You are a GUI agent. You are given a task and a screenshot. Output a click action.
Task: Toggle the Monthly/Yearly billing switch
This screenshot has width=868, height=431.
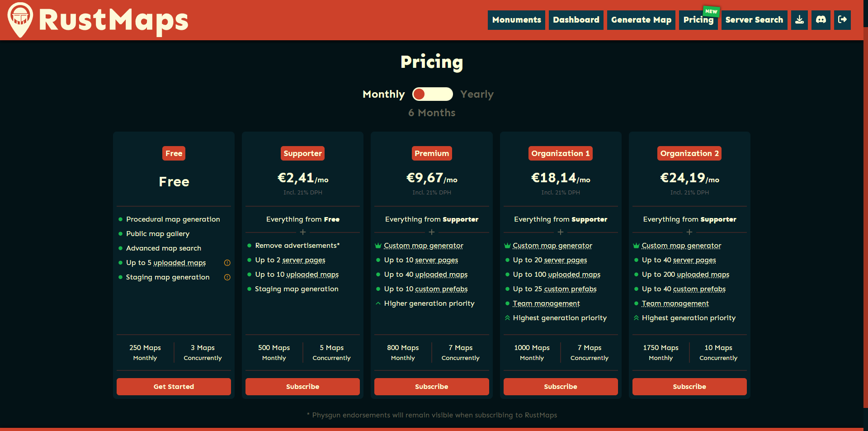pyautogui.click(x=432, y=94)
